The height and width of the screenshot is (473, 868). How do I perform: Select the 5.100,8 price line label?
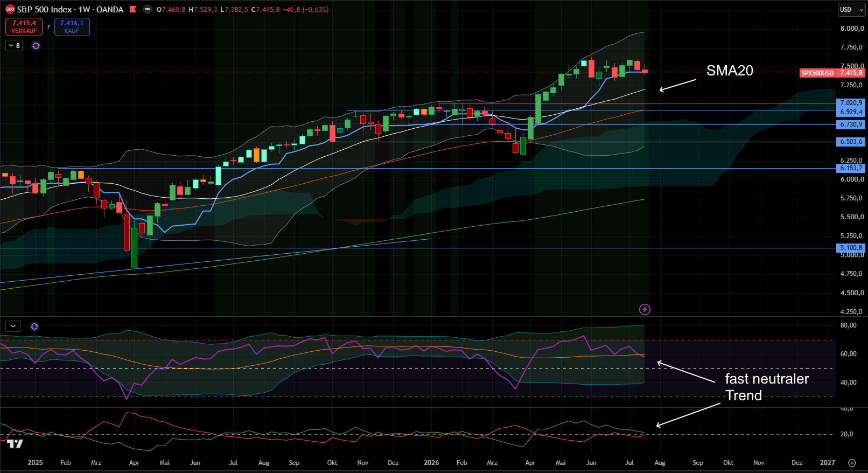point(851,248)
